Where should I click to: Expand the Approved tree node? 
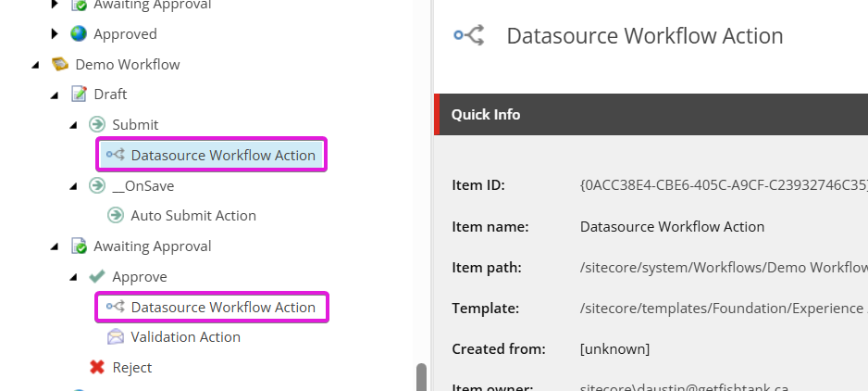55,34
